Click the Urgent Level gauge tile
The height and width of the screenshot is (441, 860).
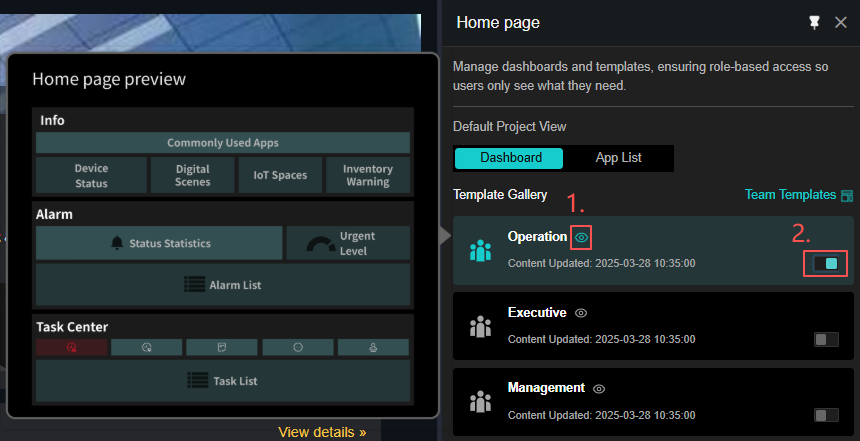[x=347, y=243]
